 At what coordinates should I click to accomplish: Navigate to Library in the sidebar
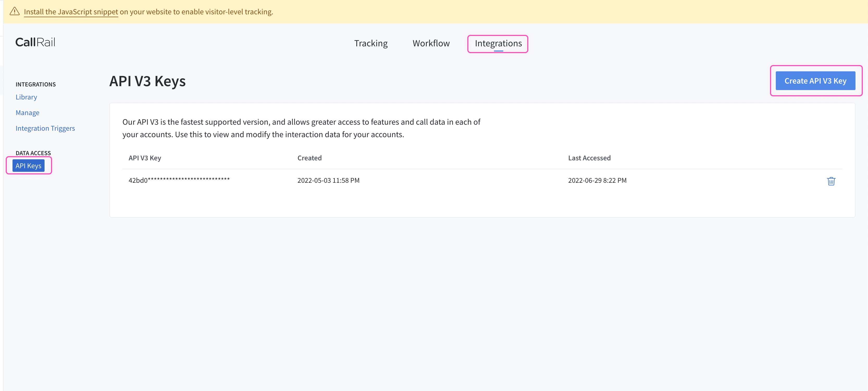[x=26, y=97]
